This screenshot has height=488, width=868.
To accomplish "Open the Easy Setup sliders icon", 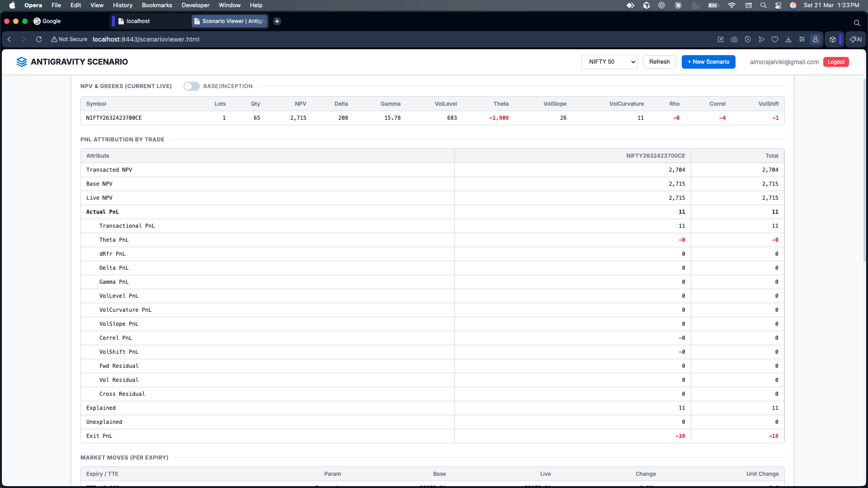I will point(802,39).
